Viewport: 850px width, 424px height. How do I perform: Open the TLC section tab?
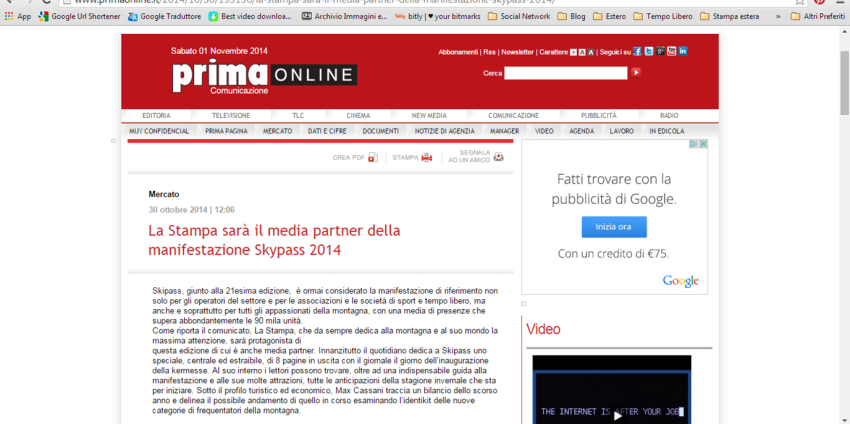point(298,115)
